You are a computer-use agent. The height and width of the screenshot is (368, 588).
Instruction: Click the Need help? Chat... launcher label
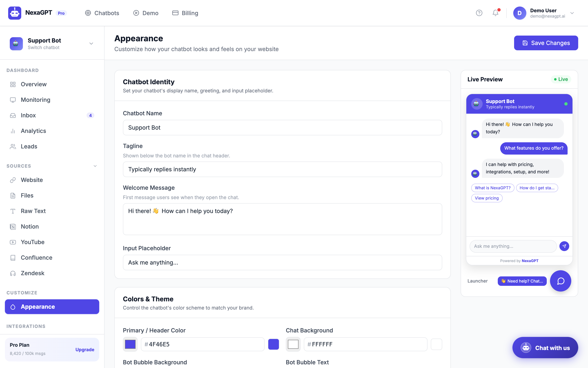pos(522,281)
